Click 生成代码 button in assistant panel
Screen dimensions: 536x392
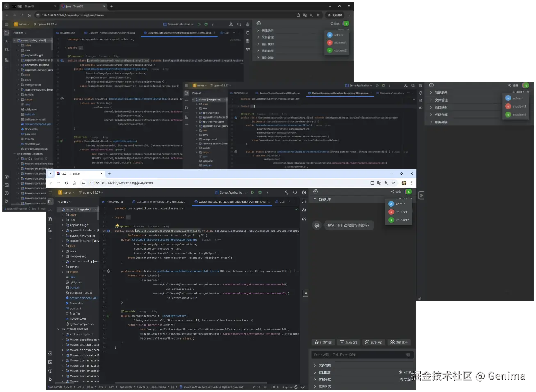[x=348, y=342]
